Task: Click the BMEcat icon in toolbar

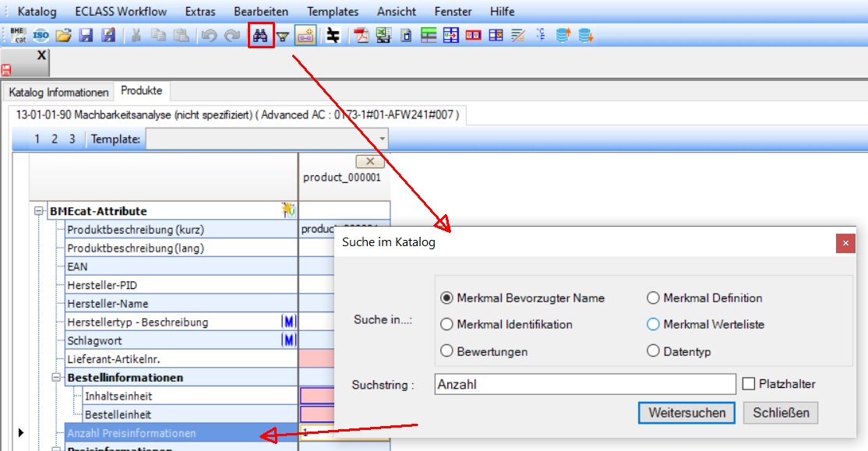Action: pos(18,36)
